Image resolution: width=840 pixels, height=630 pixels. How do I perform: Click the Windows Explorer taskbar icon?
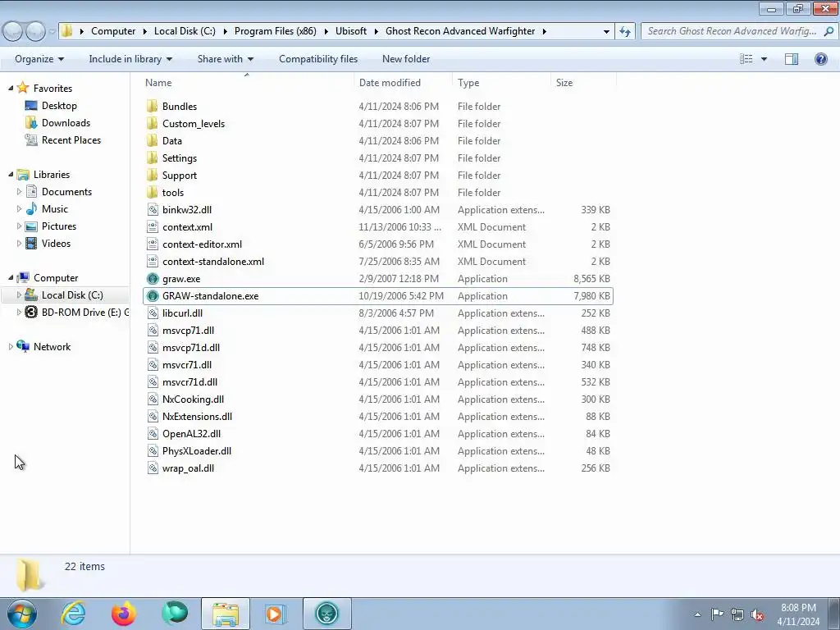tap(226, 614)
